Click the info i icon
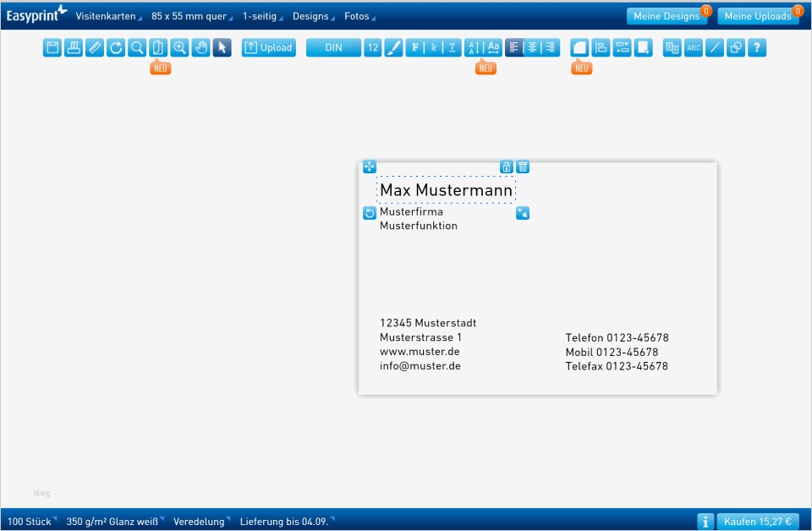 click(x=705, y=522)
